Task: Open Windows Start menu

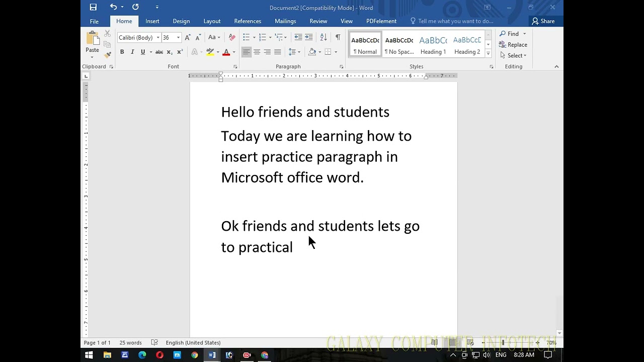Action: coord(89,355)
